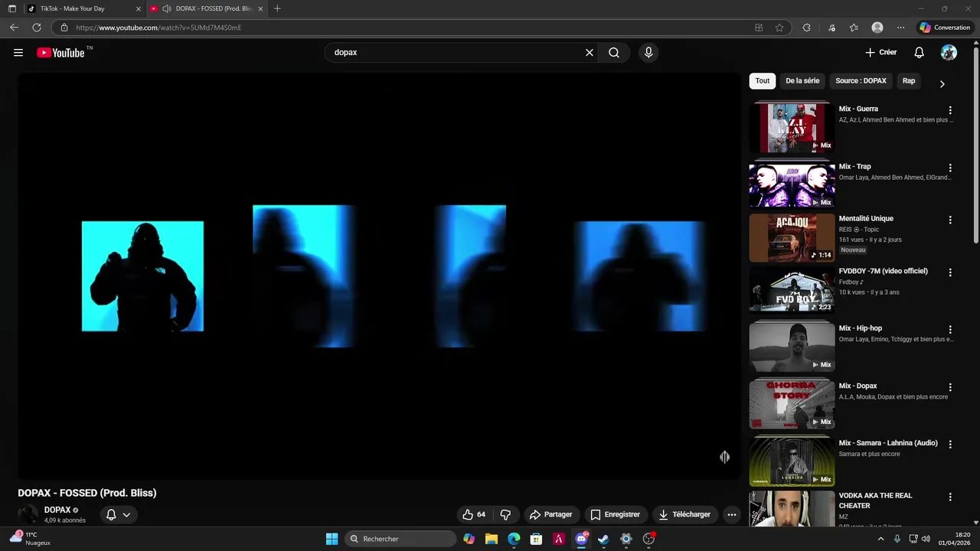980x551 pixels.
Task: Open the Mix - Guerra thumbnail
Action: click(x=792, y=127)
